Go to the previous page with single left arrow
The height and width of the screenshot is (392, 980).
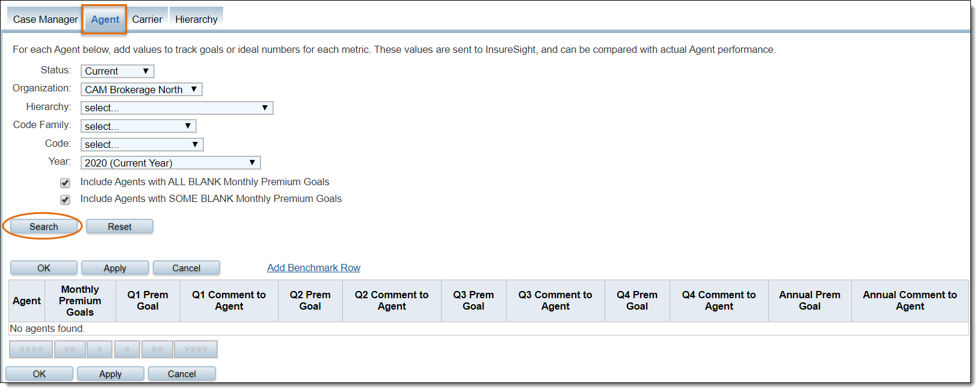pos(99,349)
